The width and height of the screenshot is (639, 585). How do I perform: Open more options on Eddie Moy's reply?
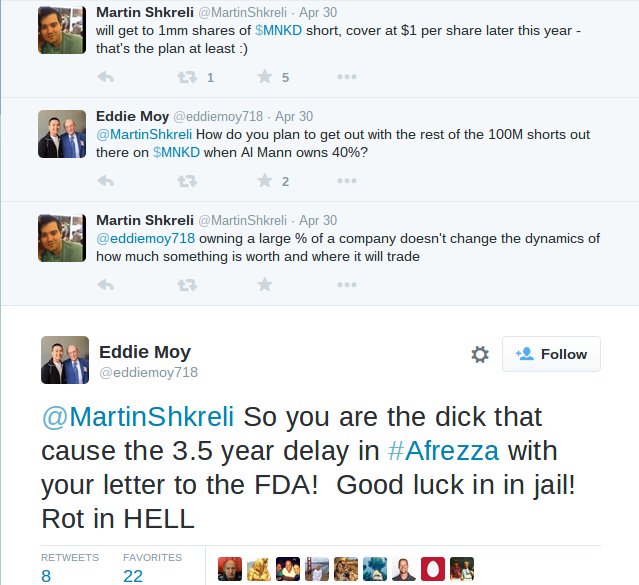[346, 181]
